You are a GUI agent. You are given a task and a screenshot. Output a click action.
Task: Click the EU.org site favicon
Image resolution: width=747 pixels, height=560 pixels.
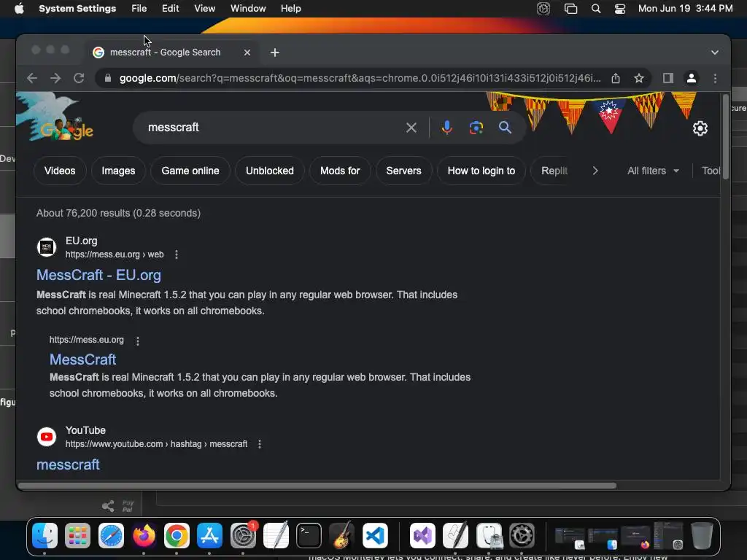coord(47,247)
